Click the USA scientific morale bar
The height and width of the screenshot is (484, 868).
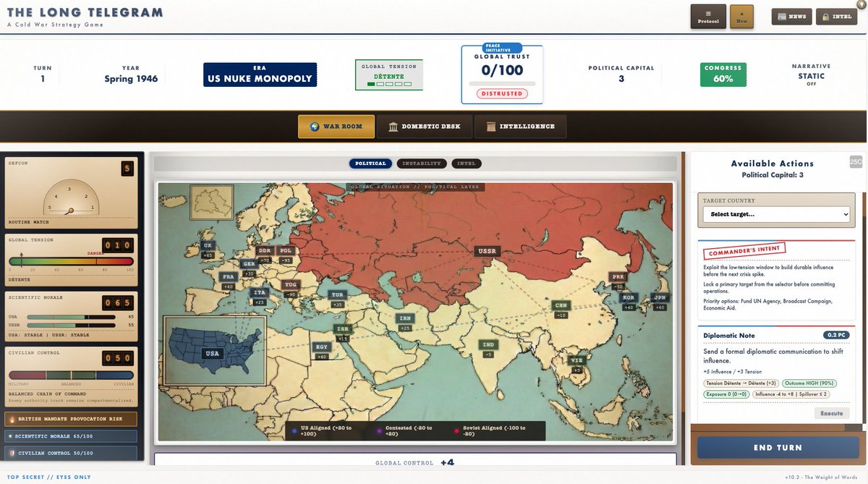[x=71, y=317]
